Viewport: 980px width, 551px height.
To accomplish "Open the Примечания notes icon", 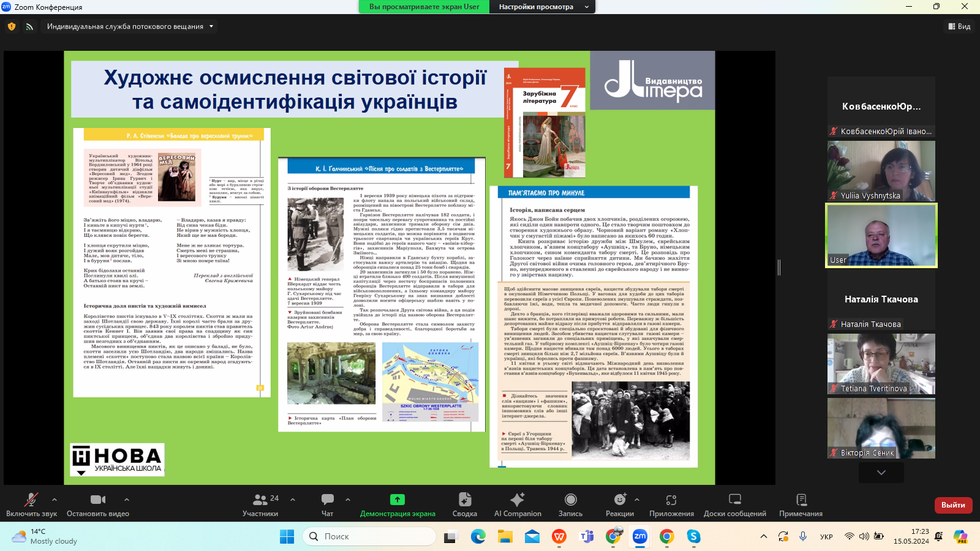I will coord(801,500).
